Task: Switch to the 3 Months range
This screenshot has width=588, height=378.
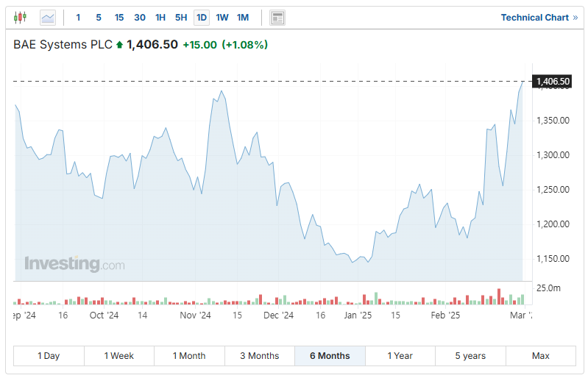Action: coord(260,356)
